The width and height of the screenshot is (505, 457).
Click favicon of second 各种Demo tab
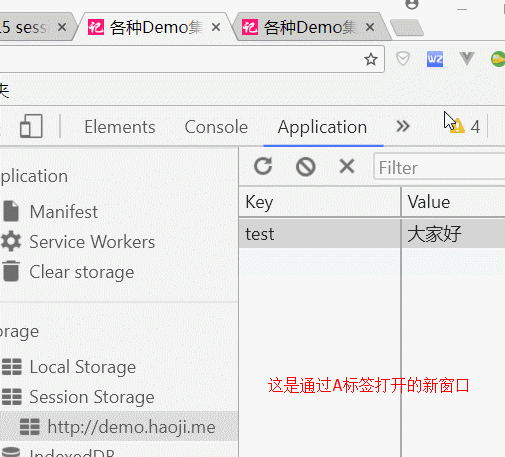pos(250,27)
